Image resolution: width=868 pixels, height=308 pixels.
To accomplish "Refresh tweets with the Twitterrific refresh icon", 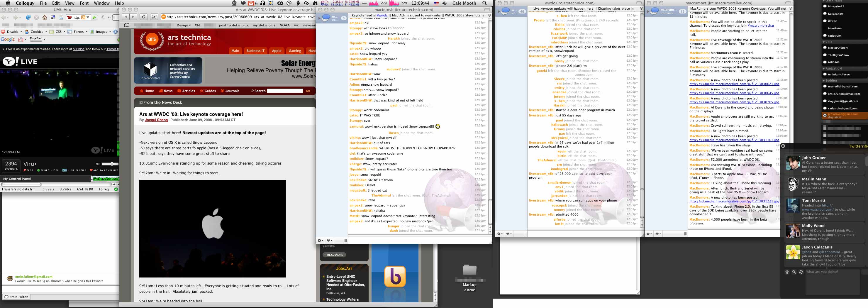I will 801,272.
